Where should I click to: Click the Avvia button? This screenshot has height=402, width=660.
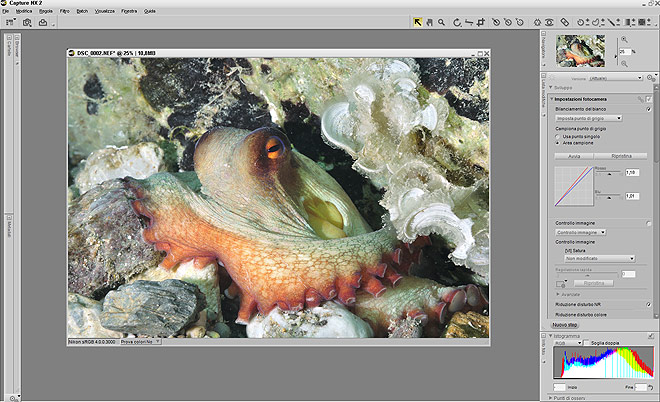(x=574, y=156)
